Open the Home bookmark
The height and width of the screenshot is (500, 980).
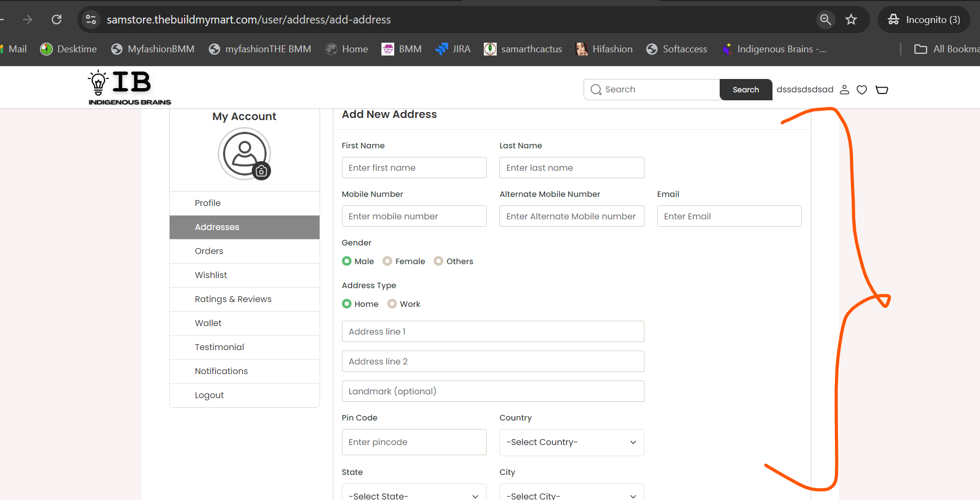pyautogui.click(x=347, y=49)
